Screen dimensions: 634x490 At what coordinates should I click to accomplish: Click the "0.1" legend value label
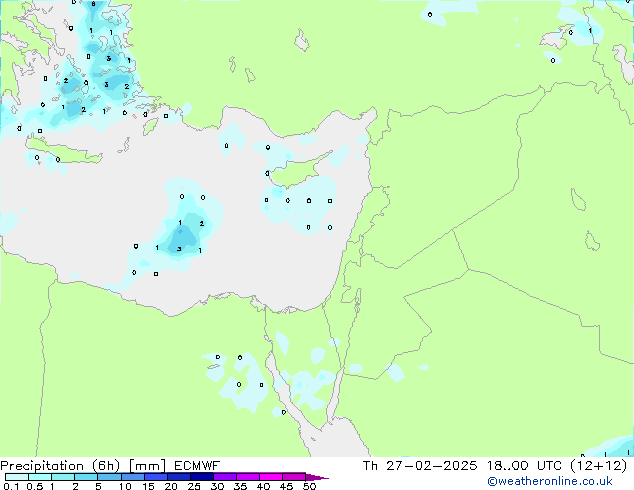coord(11,486)
